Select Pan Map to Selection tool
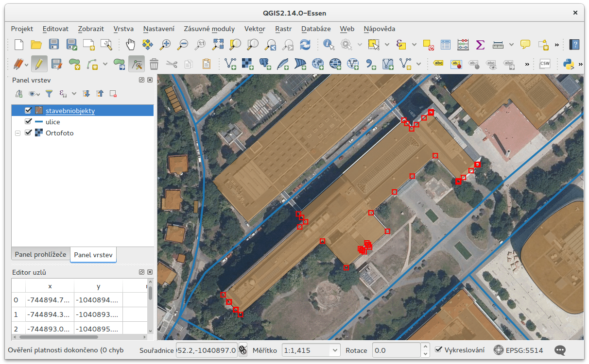The width and height of the screenshot is (589, 364). tap(148, 45)
